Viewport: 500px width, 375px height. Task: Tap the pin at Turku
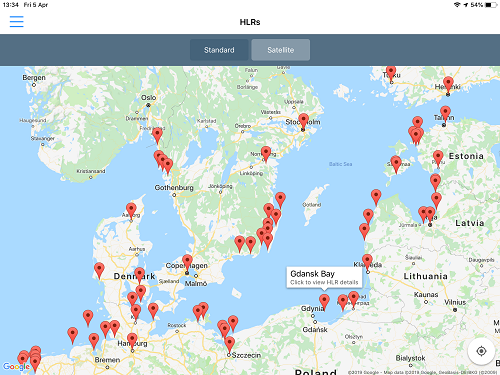point(391,73)
